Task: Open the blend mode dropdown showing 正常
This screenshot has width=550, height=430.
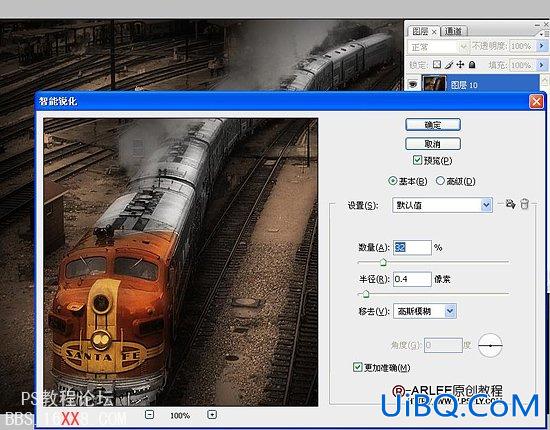Action: pos(438,47)
